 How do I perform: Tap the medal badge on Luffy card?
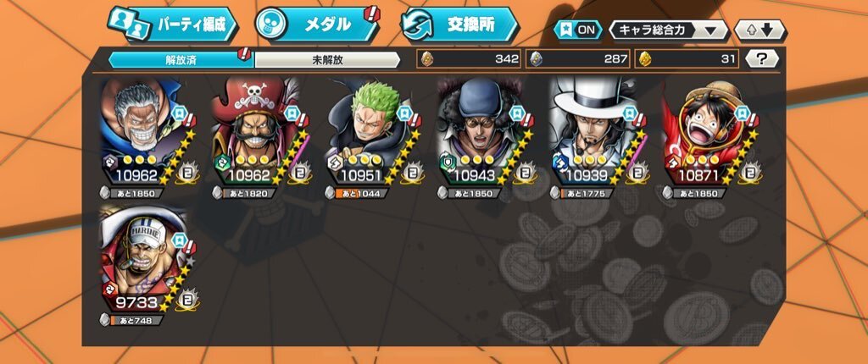[749, 172]
